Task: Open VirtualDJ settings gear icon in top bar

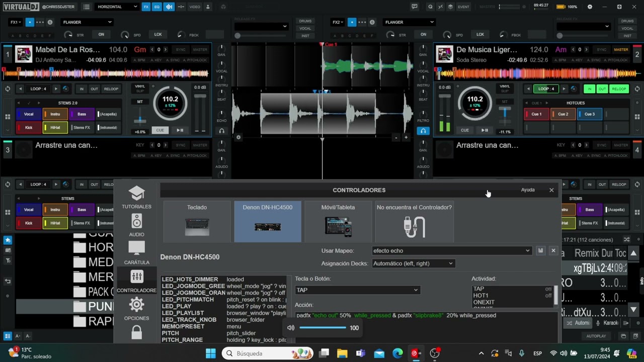Action: click(x=590, y=7)
